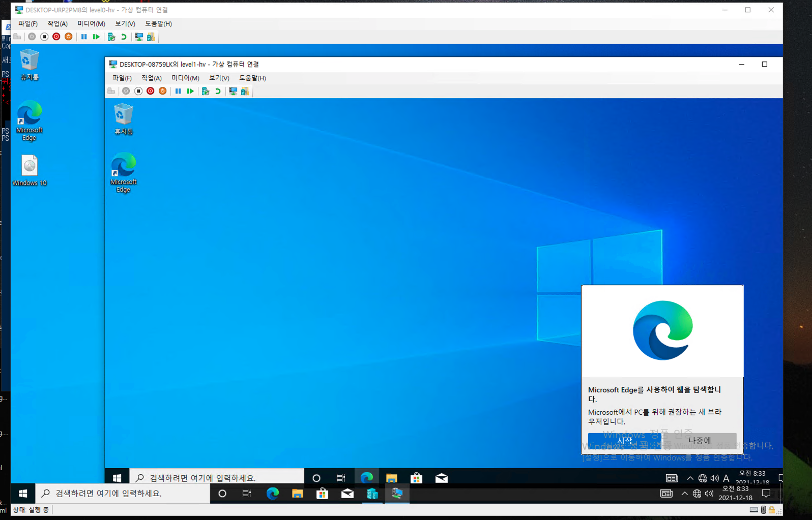Screen dimensions: 812x520
Task: Pause the level1-hv virtual machine
Action: pos(178,91)
